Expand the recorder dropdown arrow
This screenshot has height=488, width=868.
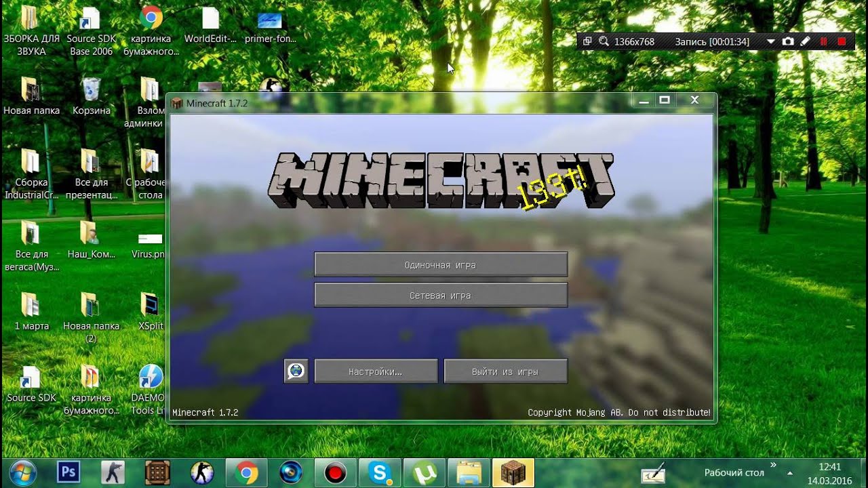pyautogui.click(x=770, y=41)
